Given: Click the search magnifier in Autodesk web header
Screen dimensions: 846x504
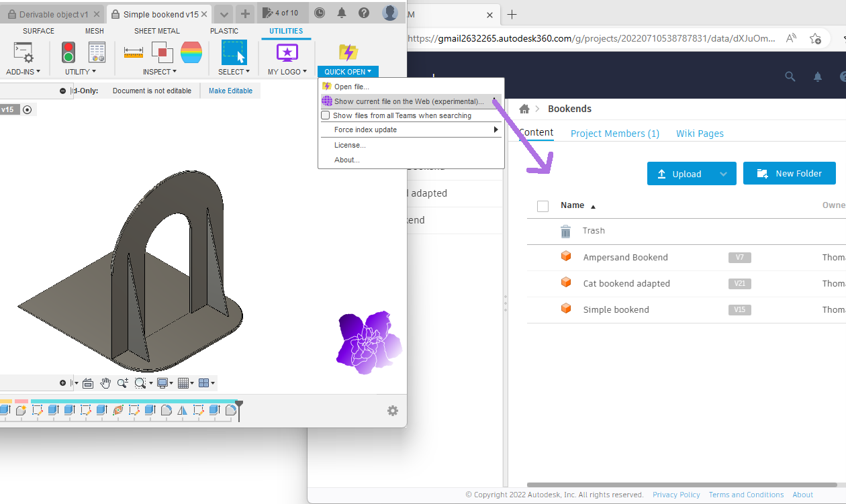Looking at the screenshot, I should click(x=790, y=77).
